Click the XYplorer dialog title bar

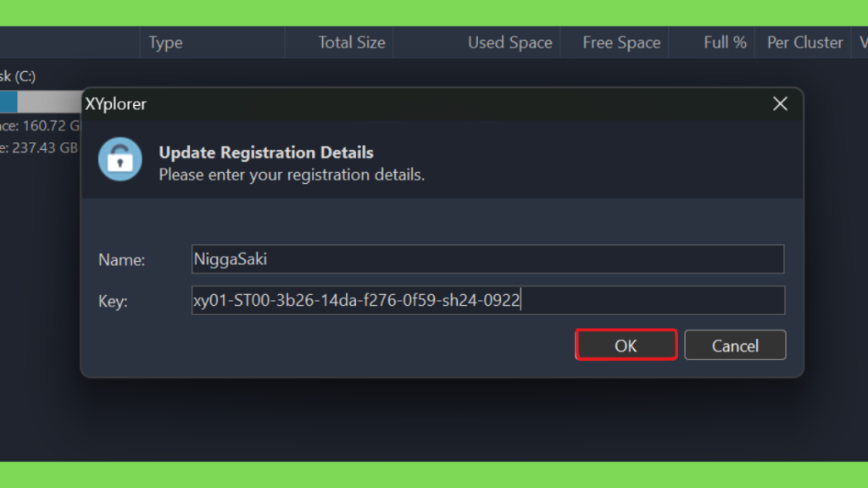[x=420, y=104]
